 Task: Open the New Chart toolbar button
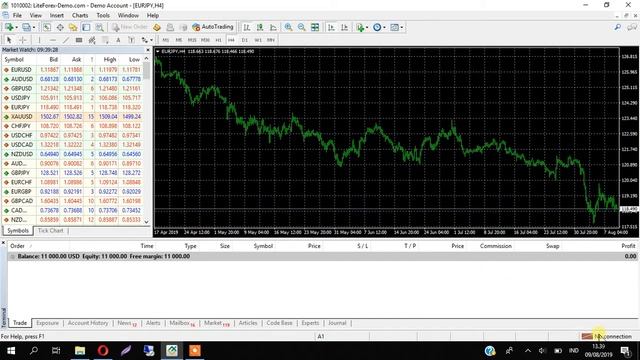pyautogui.click(x=9, y=27)
